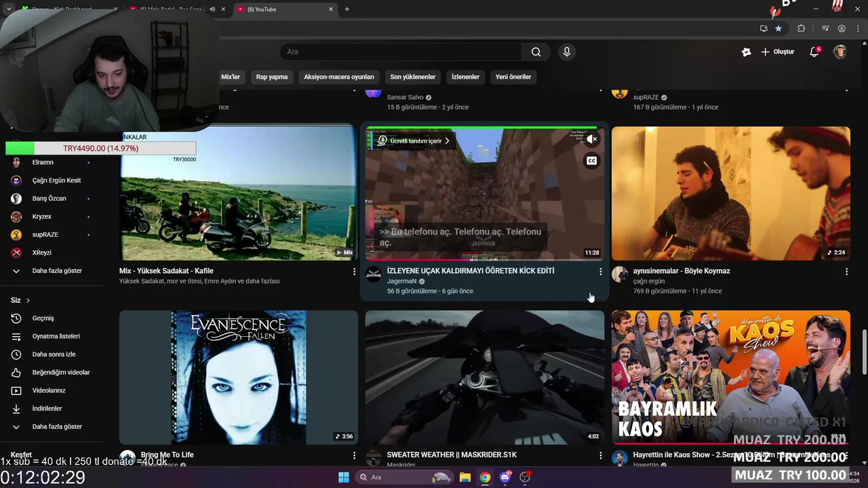
Task: Play the Evanescence Fallen thumbnail
Action: pos(238,378)
